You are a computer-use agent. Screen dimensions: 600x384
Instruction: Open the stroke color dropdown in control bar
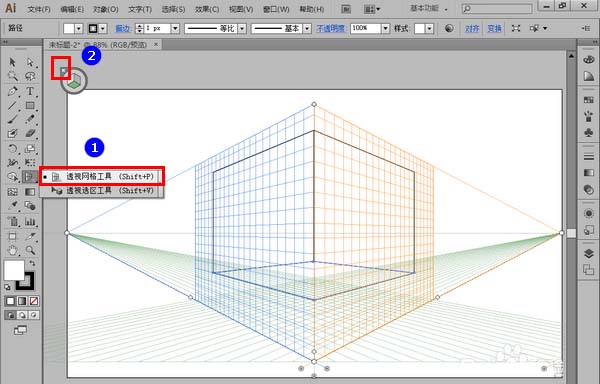coord(103,28)
